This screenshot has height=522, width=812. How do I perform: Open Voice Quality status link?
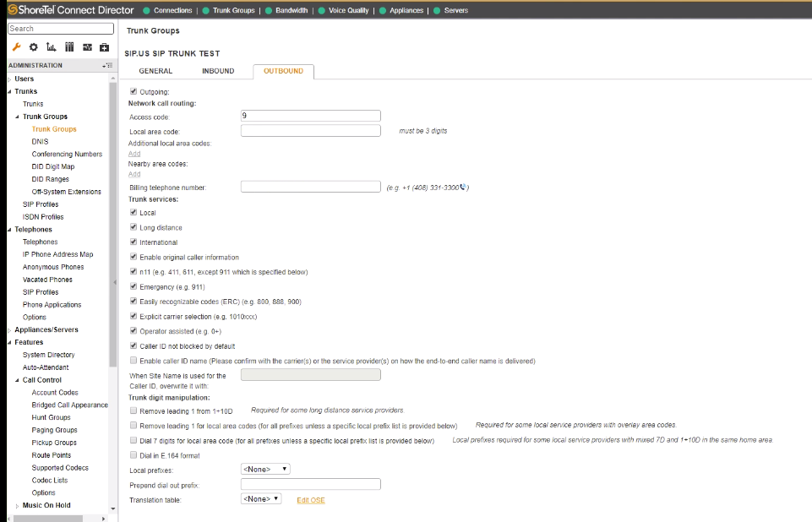(348, 10)
